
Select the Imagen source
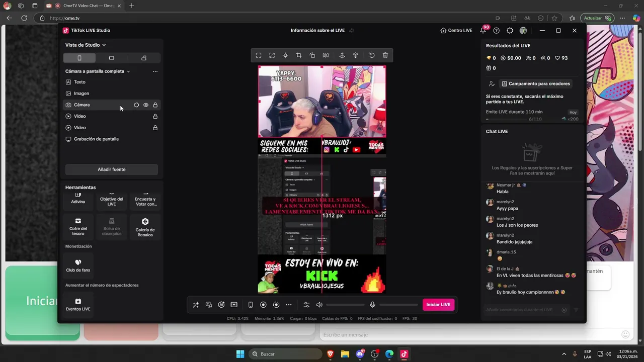(112, 94)
